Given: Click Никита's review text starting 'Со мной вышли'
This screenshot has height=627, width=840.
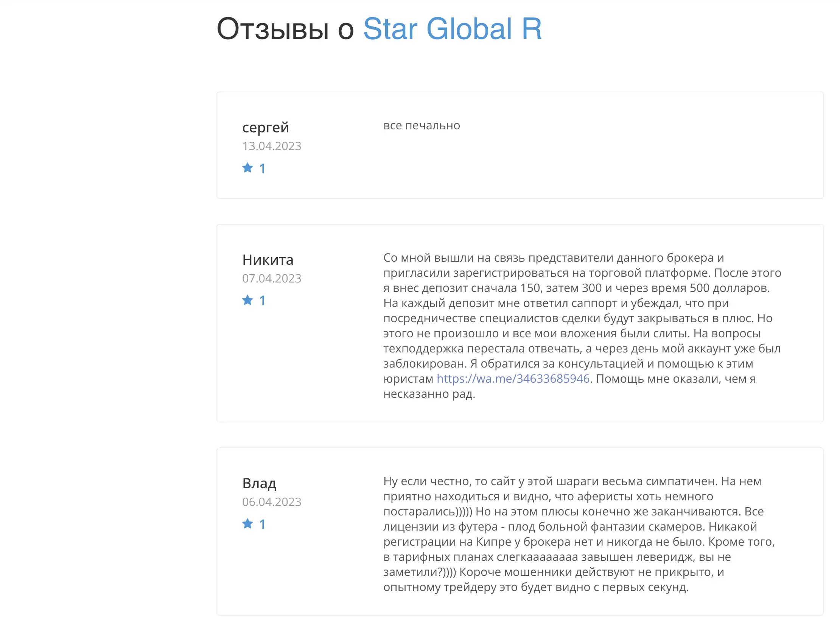Looking at the screenshot, I should 582,326.
